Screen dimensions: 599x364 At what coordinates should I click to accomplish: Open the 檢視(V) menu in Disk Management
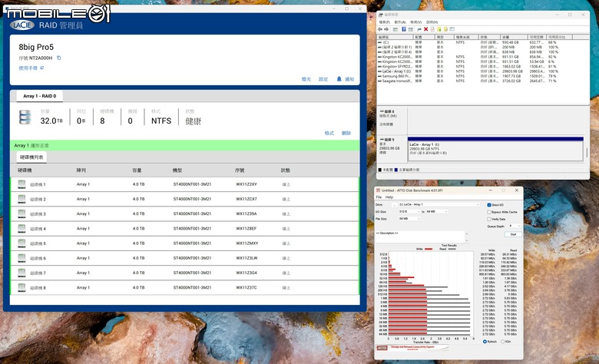pos(416,22)
